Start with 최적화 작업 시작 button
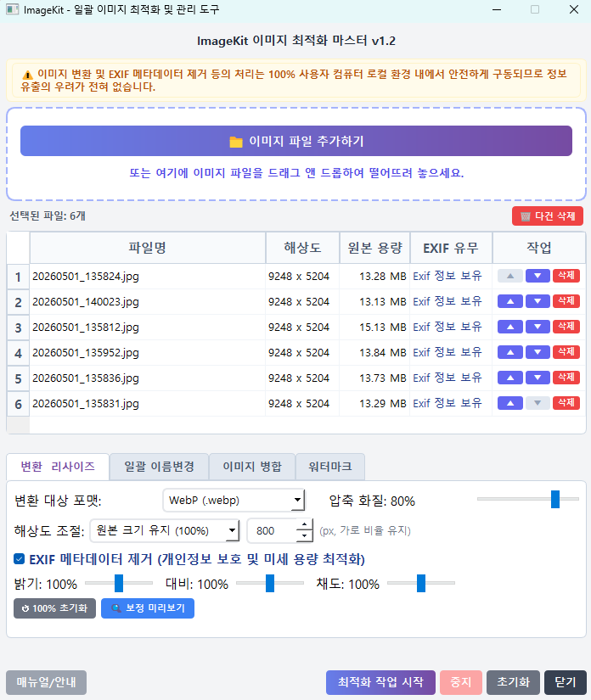The image size is (591, 700). (x=380, y=682)
